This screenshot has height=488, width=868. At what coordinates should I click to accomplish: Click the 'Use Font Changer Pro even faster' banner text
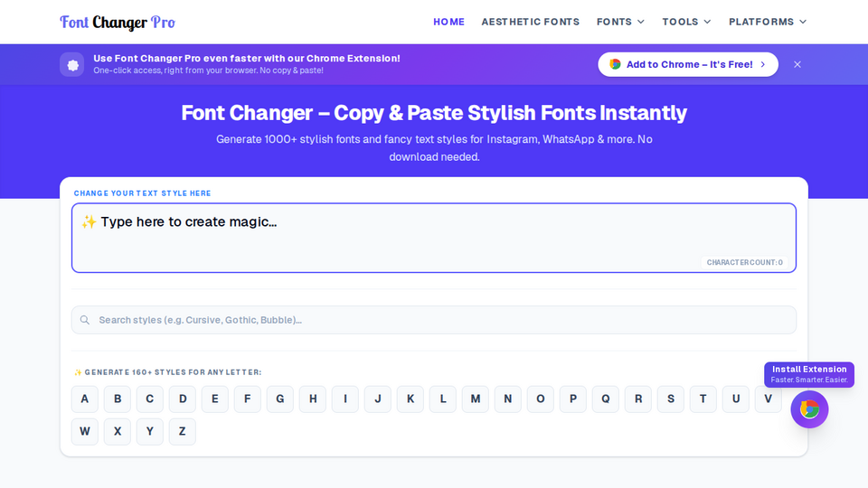tap(246, 58)
